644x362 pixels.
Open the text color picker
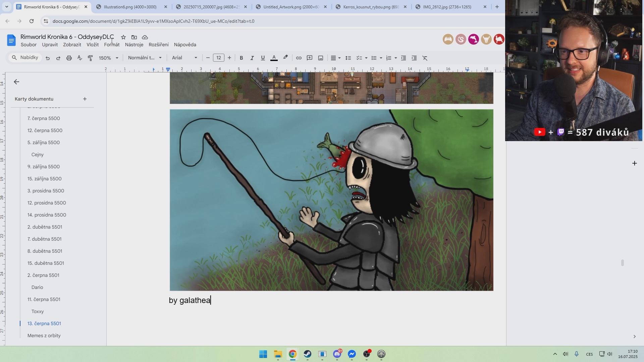point(274,58)
